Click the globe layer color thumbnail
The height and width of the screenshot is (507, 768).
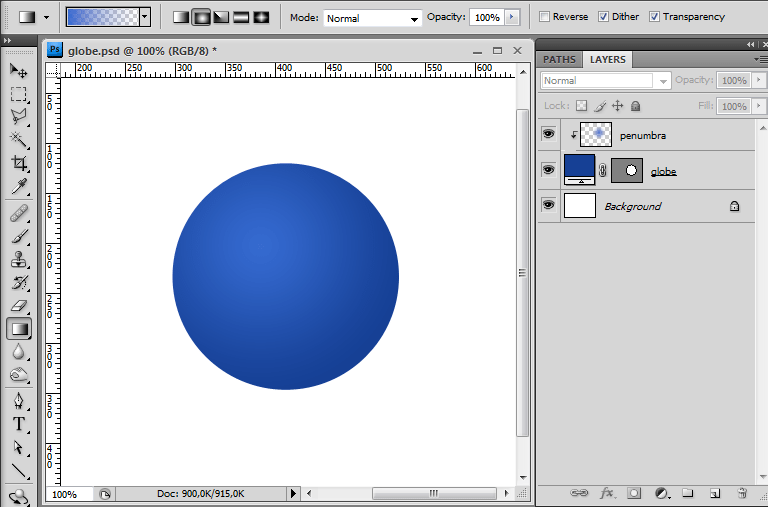coord(580,168)
